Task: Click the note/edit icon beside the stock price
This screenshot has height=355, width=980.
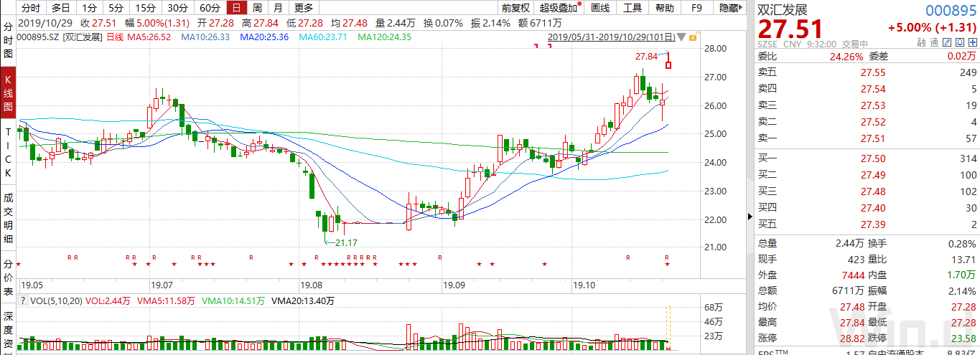Action: pyautogui.click(x=946, y=43)
